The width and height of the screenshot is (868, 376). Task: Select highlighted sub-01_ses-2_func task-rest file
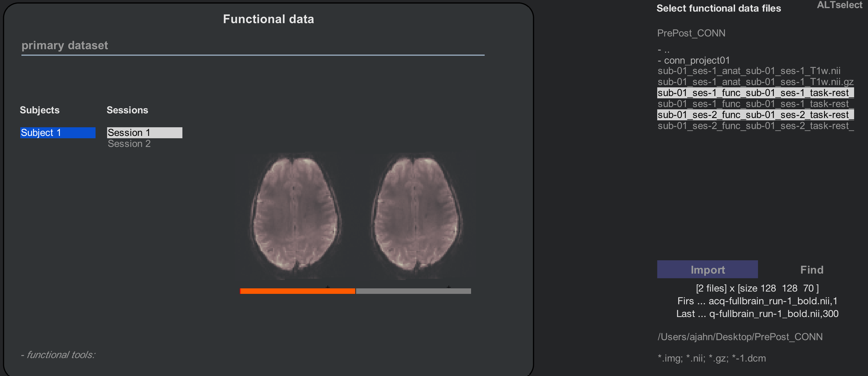(755, 115)
